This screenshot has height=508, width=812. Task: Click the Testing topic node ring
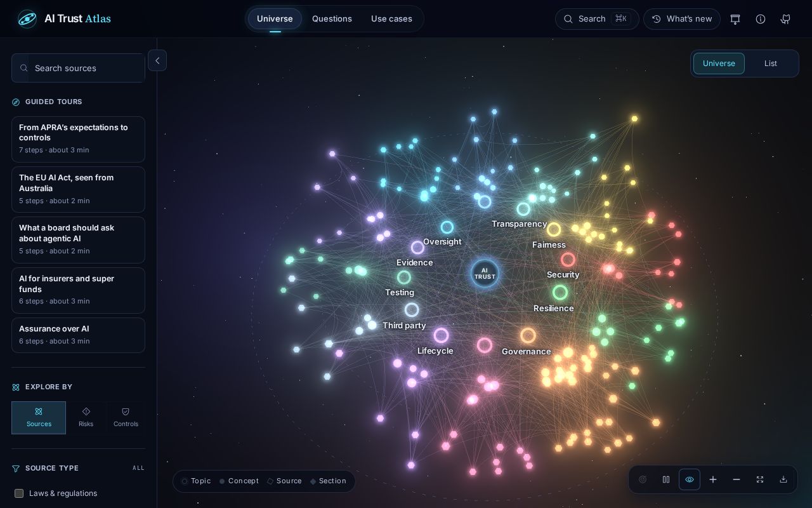[x=404, y=277]
